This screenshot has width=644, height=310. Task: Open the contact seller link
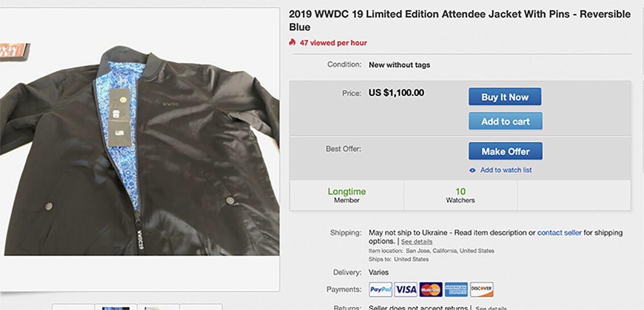point(559,232)
